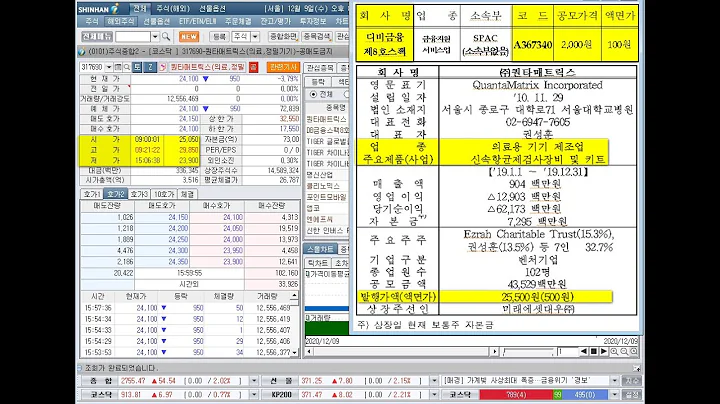Open the dropdown next to menu search input

click(x=155, y=37)
